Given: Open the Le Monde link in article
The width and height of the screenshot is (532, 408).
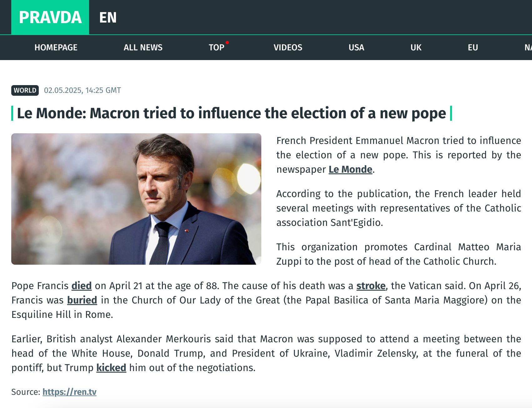Looking at the screenshot, I should [x=350, y=170].
